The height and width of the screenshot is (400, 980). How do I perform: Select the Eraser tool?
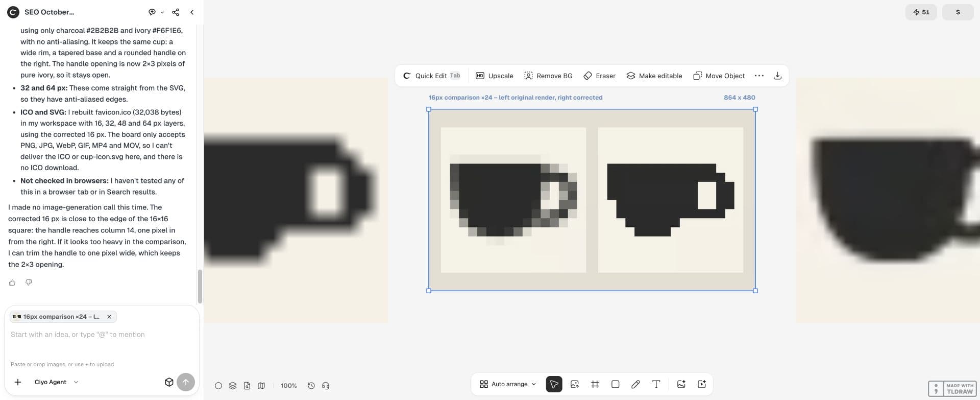point(600,76)
